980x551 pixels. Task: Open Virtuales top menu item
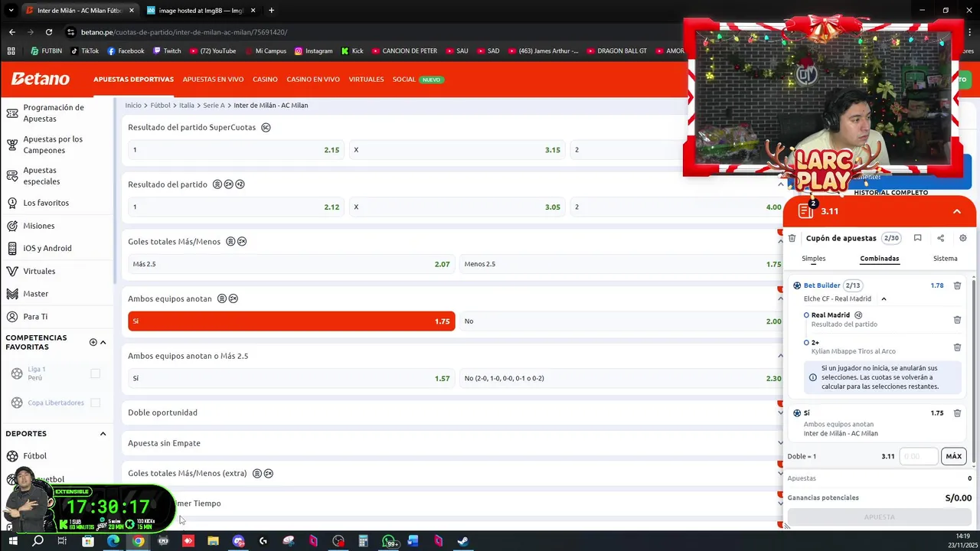click(x=366, y=80)
